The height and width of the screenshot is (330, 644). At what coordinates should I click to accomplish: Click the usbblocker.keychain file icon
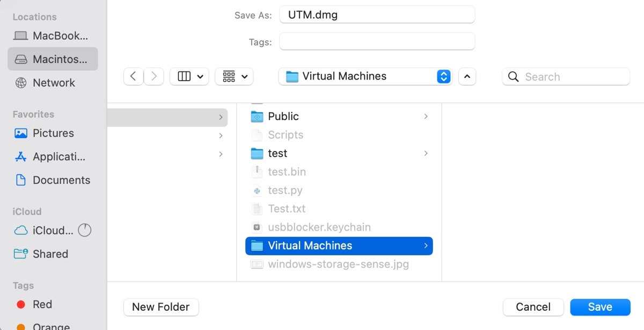[x=257, y=227]
